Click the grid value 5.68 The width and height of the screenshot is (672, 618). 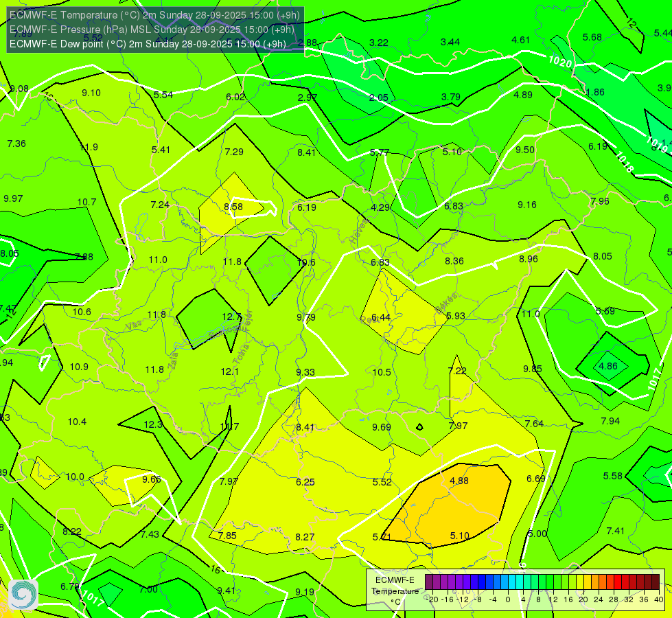[592, 38]
